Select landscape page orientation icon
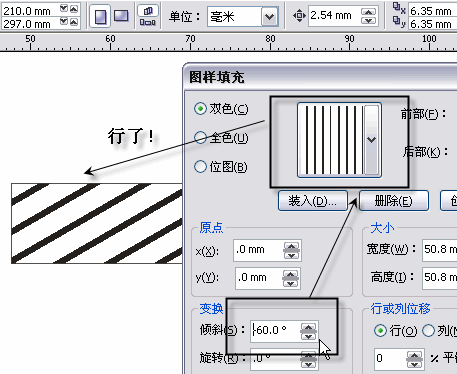The width and height of the screenshot is (457, 374). tap(121, 16)
